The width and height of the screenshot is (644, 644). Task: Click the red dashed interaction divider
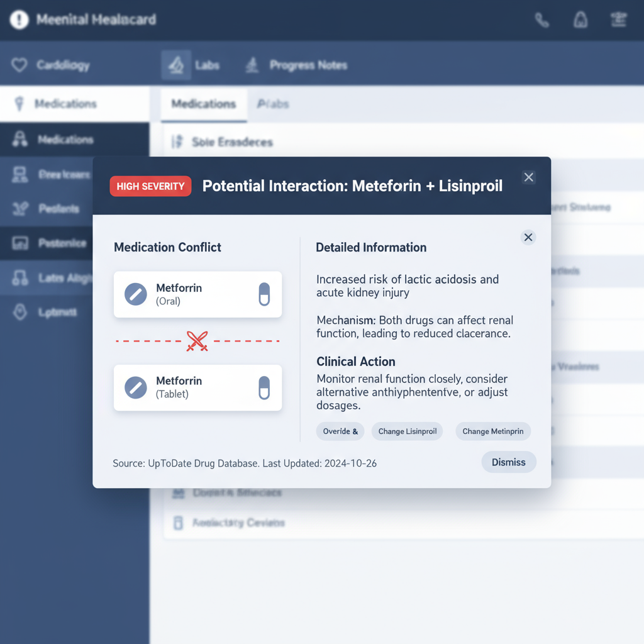click(x=197, y=341)
